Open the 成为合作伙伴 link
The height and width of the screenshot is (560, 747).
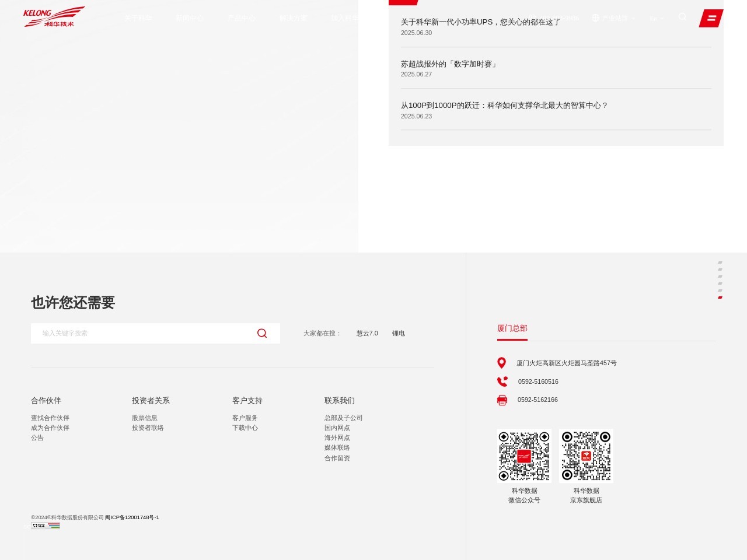pyautogui.click(x=50, y=428)
